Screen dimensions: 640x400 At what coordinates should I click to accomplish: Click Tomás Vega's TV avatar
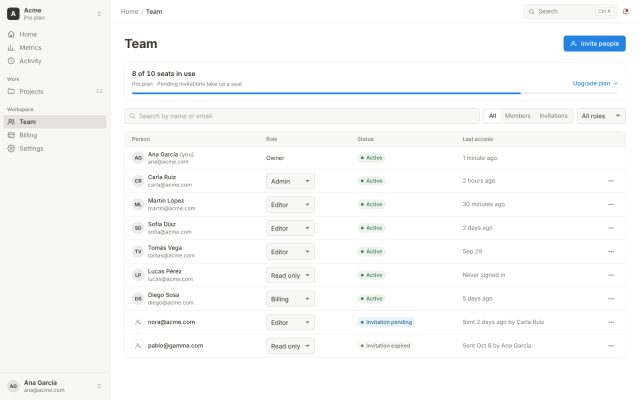(x=138, y=251)
